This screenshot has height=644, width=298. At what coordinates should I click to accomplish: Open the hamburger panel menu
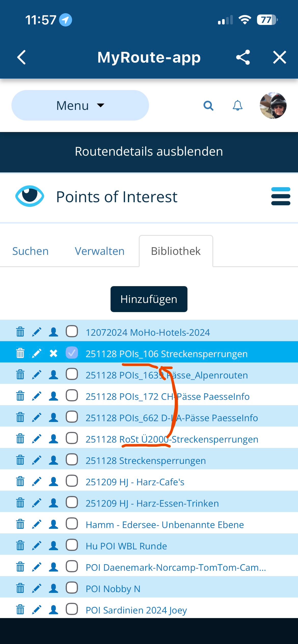click(x=281, y=196)
